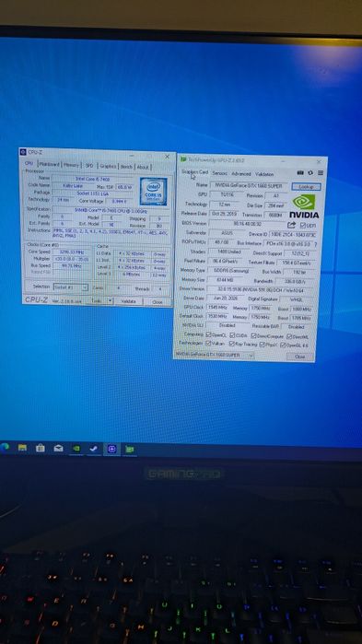
Task: Open the GPU-Z Sensors tab
Action: point(219,173)
